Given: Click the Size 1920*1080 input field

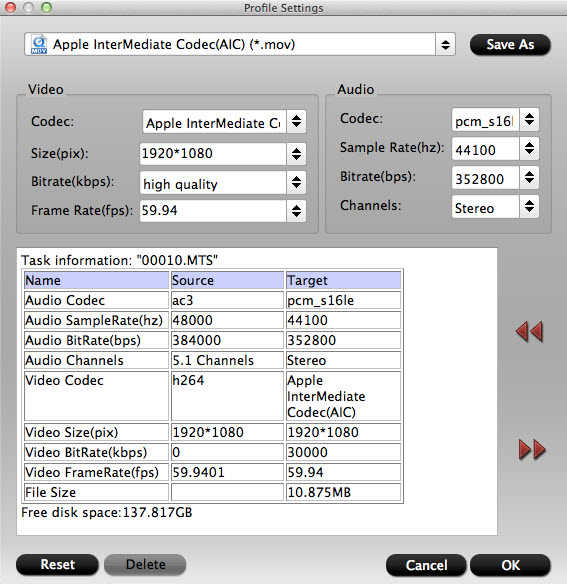Looking at the screenshot, I should pos(213,154).
